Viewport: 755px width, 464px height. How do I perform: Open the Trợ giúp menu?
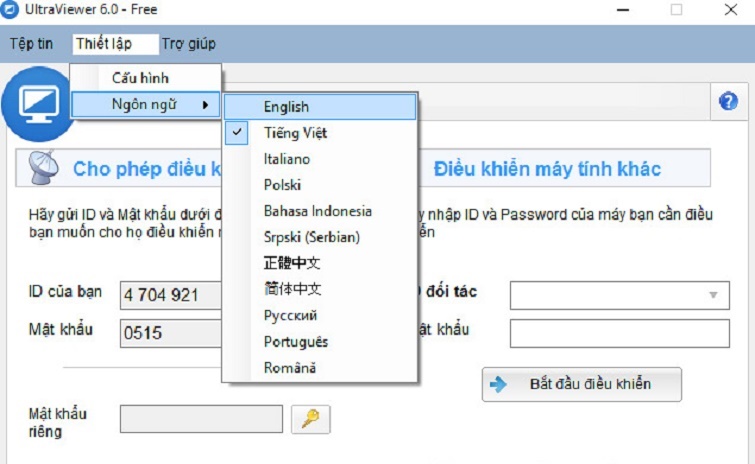(x=188, y=44)
